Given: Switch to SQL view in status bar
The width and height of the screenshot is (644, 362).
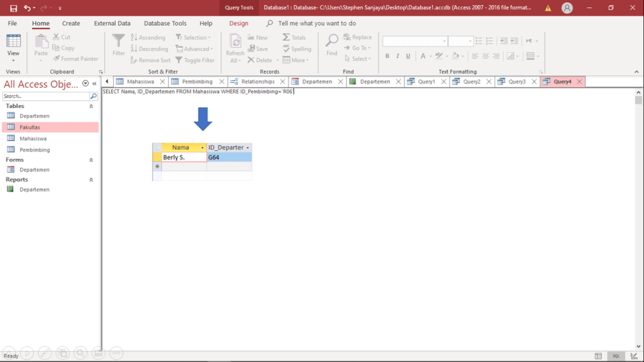Looking at the screenshot, I should point(617,356).
